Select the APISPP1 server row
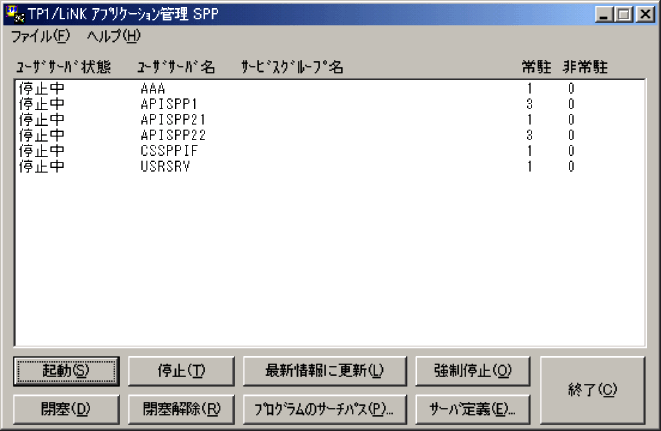The image size is (661, 431). click(x=330, y=104)
